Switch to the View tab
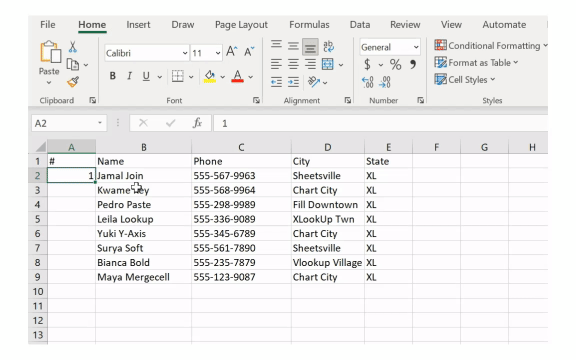The height and width of the screenshot is (360, 576). coord(451,25)
